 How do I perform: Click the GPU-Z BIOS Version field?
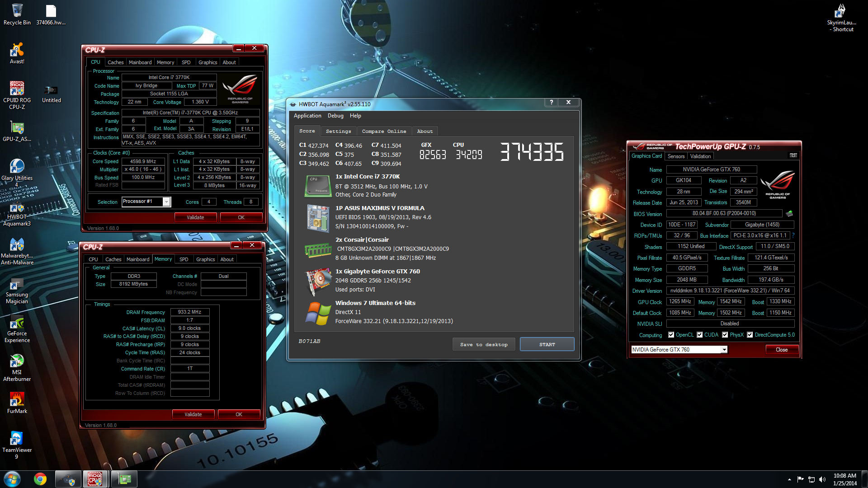pos(724,213)
